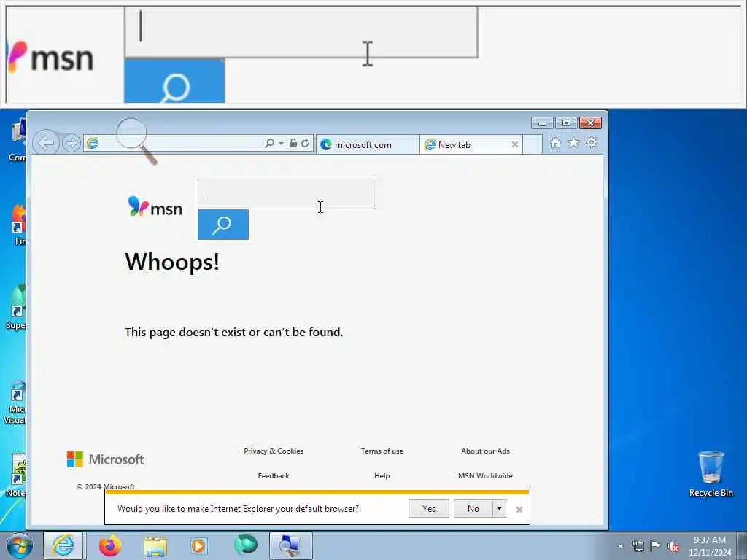Dismiss the default browser notification bar
747x560 pixels.
519,510
